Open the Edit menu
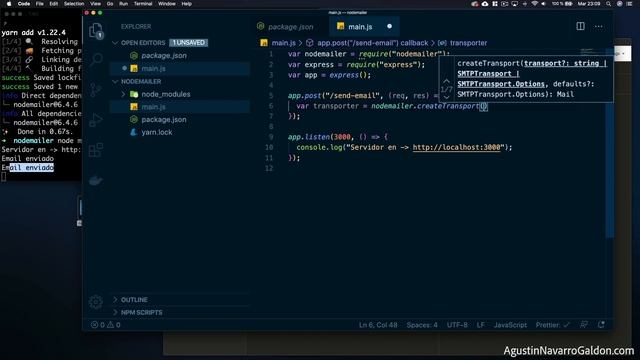Screen dimensions: 640x360 coord(53,4)
